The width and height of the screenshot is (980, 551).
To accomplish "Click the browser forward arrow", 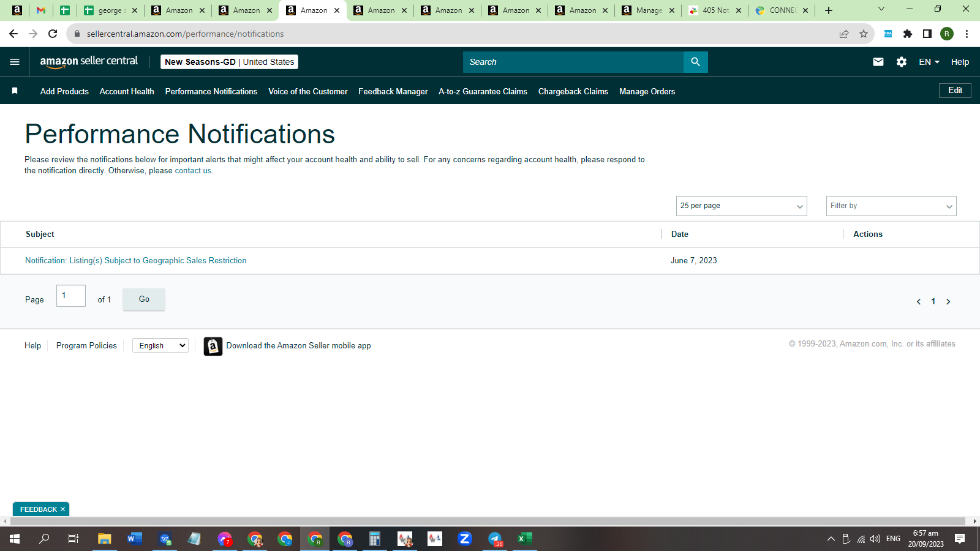I will pos(33,34).
